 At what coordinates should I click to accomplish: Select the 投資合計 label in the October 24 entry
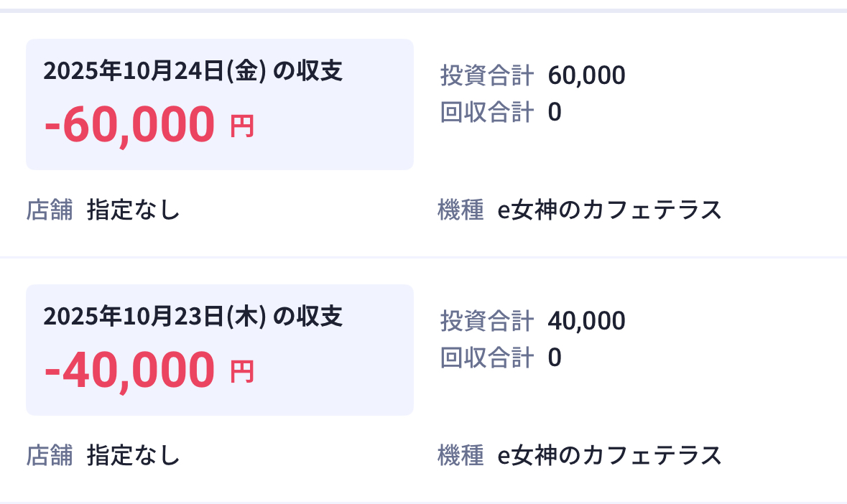pyautogui.click(x=486, y=75)
